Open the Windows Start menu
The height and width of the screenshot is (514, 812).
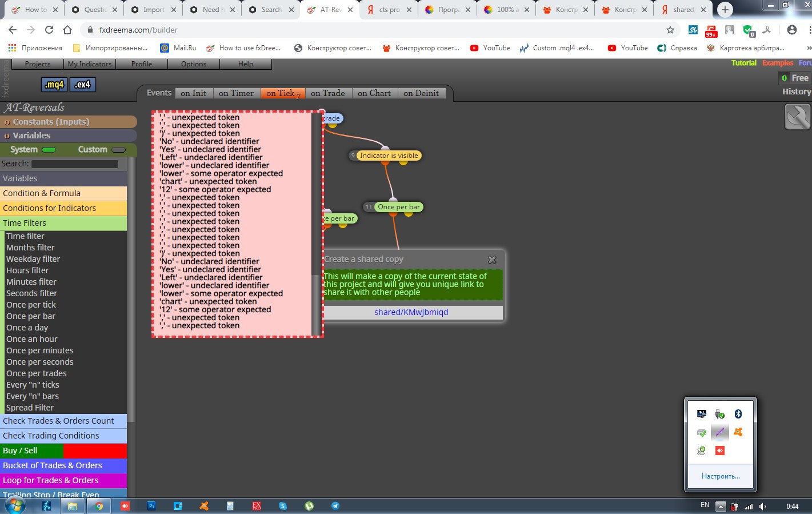click(15, 506)
